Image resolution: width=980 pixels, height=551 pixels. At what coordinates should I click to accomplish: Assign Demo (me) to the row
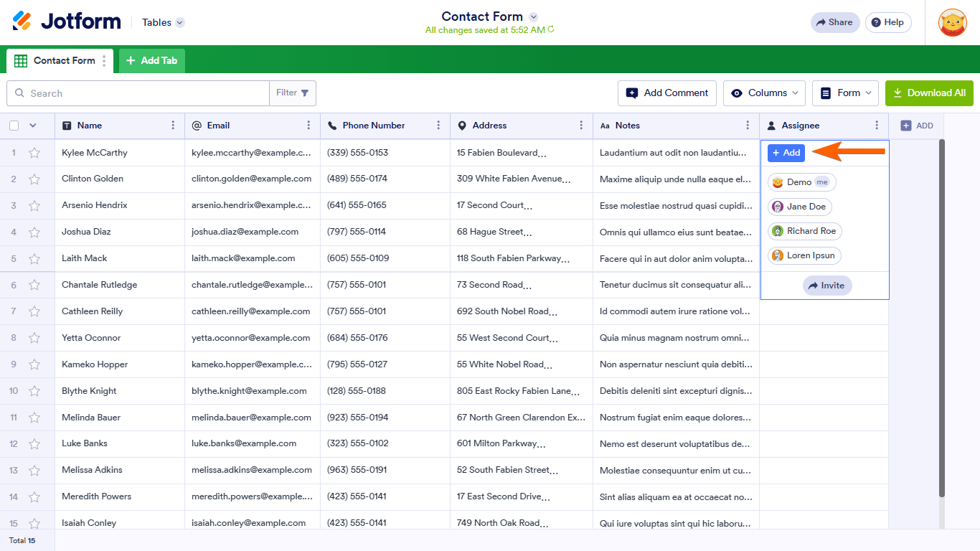tap(802, 182)
